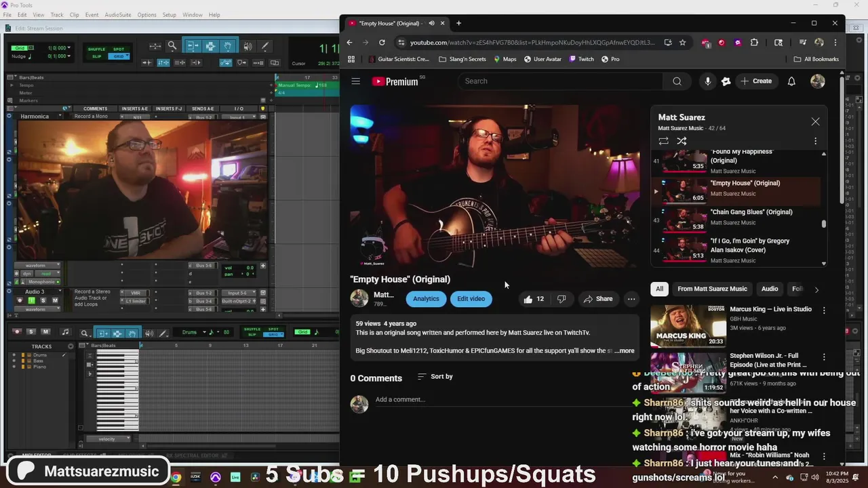Viewport: 868px width, 488px height.
Task: Select the Selector tool in Pro Tools toolbar
Action: (210, 46)
